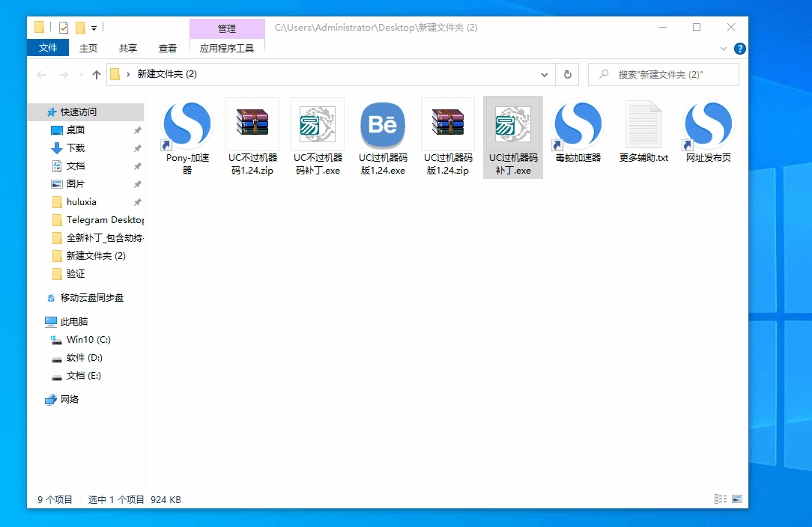Go up one folder level

click(97, 75)
